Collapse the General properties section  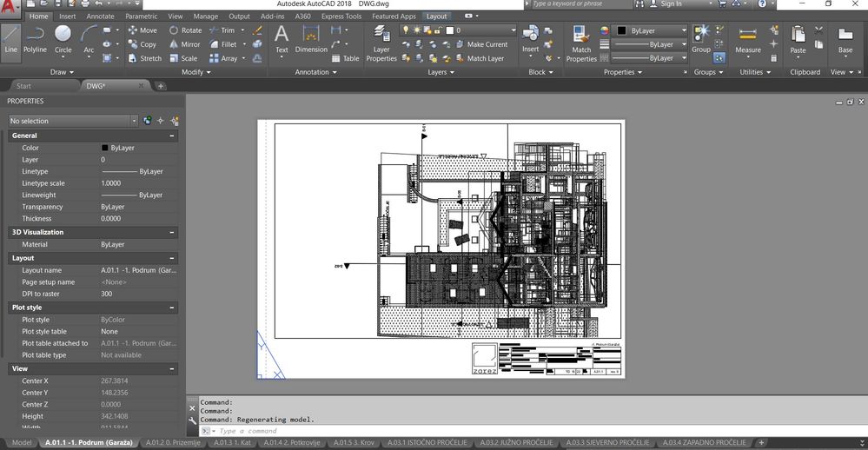[x=172, y=136]
